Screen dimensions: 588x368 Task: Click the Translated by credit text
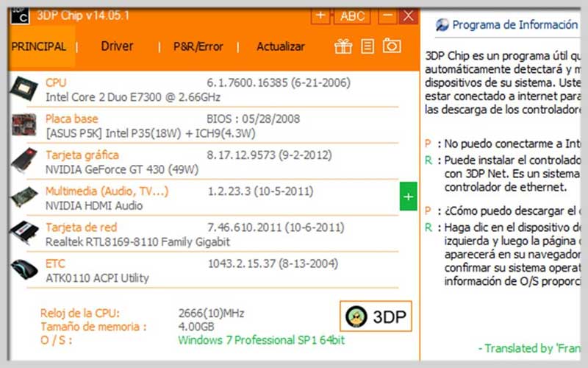pyautogui.click(x=529, y=348)
